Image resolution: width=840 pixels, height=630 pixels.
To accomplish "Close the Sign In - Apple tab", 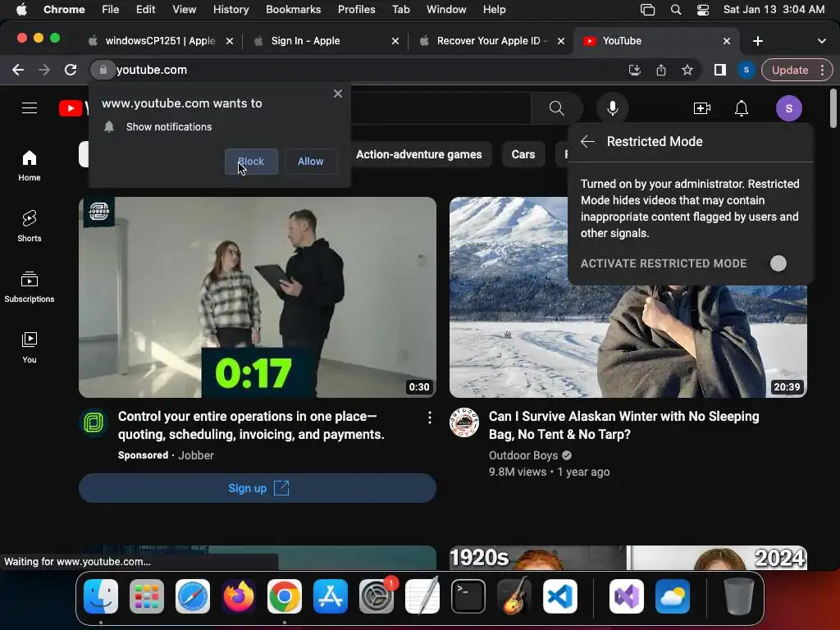I will coord(395,41).
